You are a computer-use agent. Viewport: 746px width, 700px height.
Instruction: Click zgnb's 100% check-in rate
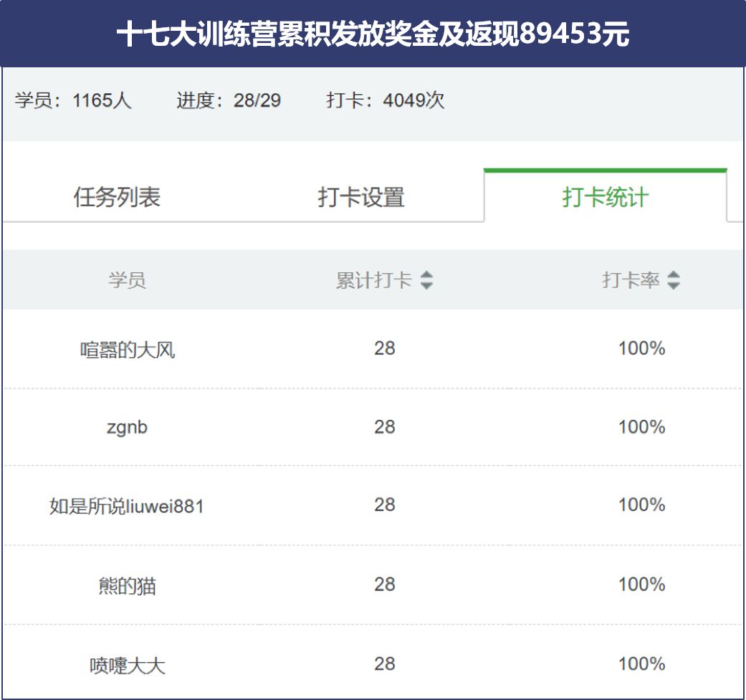[641, 426]
